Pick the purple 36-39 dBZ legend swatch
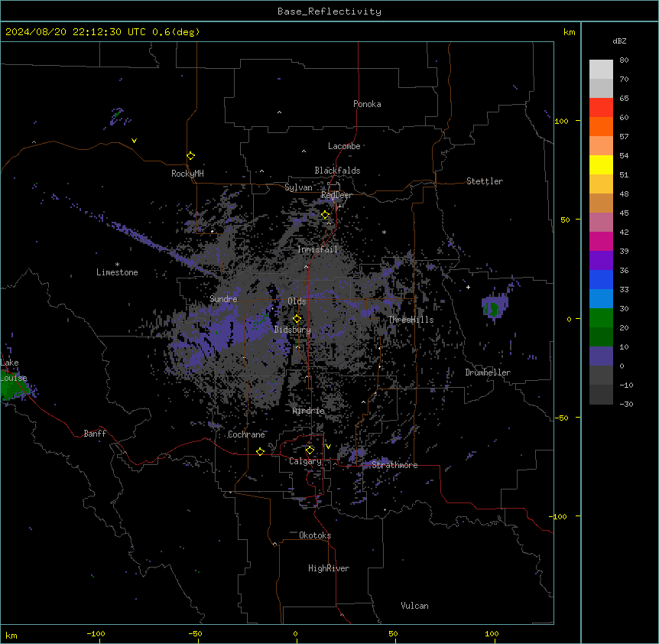 coord(601,261)
